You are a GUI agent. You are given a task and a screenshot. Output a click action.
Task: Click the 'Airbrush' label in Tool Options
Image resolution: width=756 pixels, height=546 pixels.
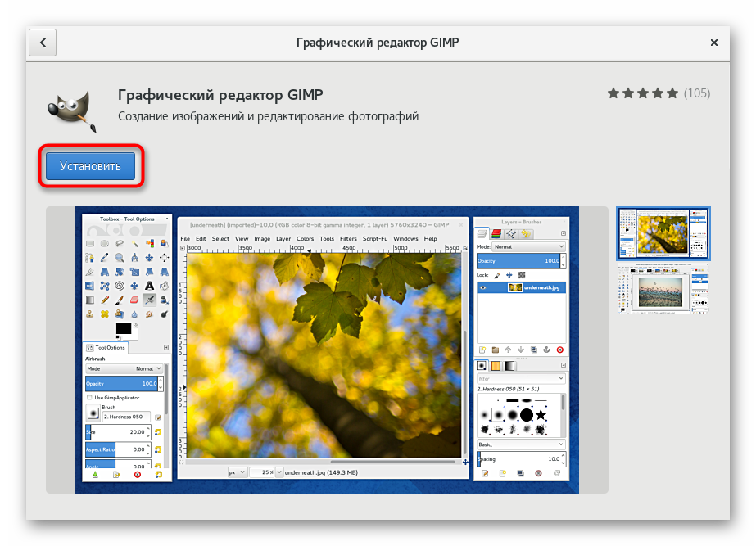95,359
